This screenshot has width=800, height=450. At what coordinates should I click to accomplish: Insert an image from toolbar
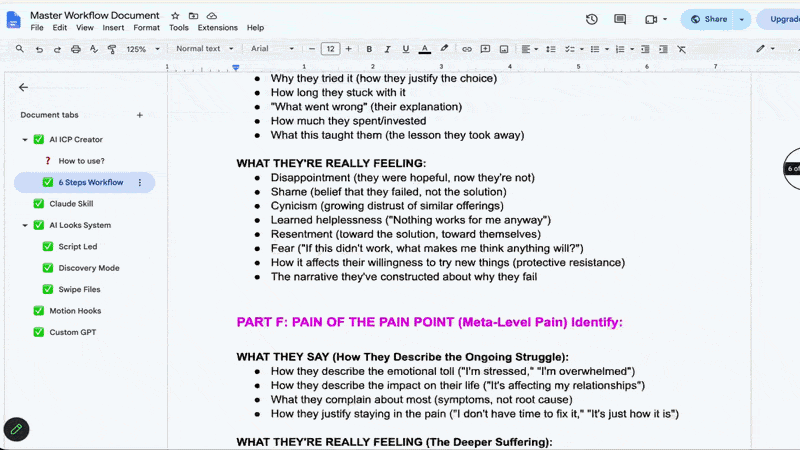[x=504, y=49]
